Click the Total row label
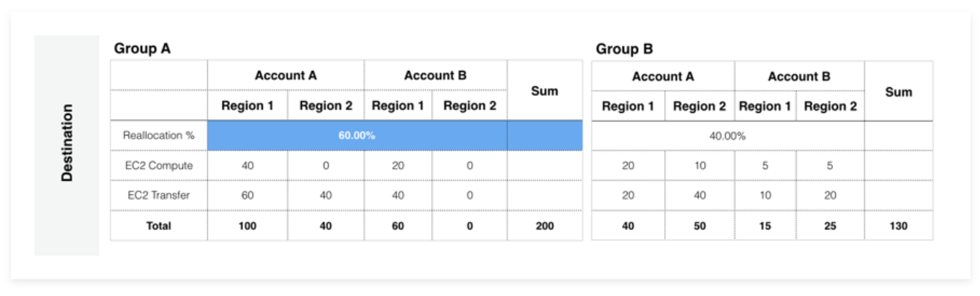Screen dimensions: 980x296 point(159,226)
